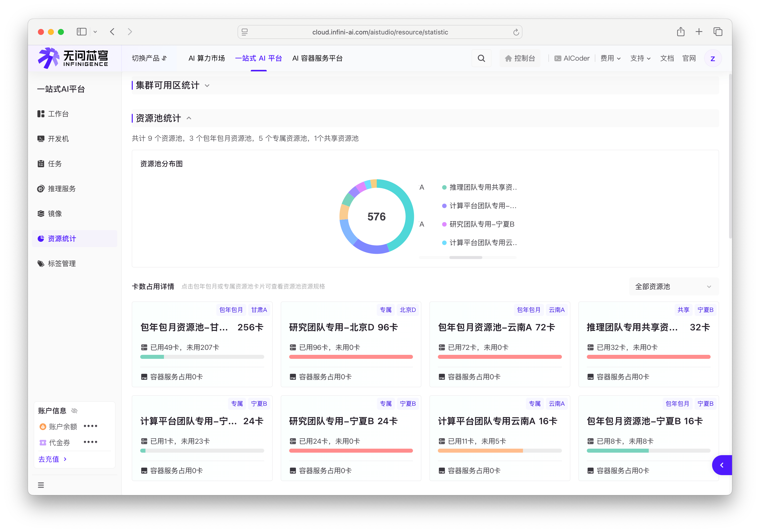Click the floating purple arrow panel button
This screenshot has height=532, width=760.
(x=722, y=465)
